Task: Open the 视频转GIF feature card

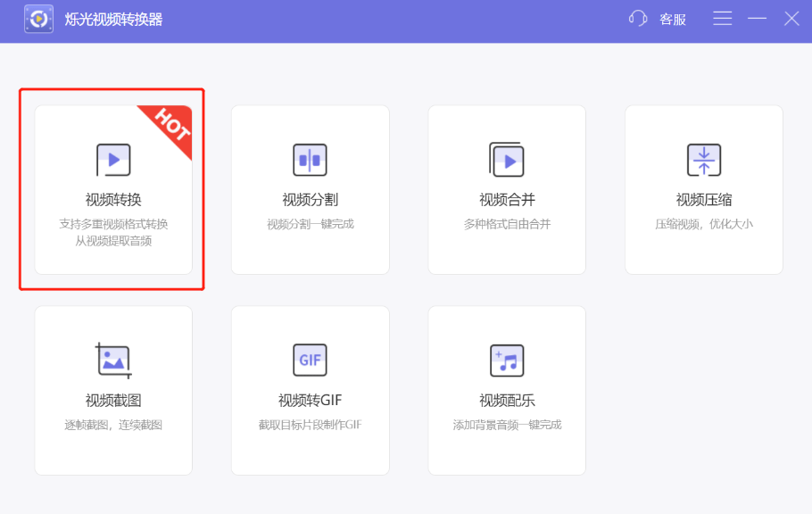Action: click(x=310, y=388)
